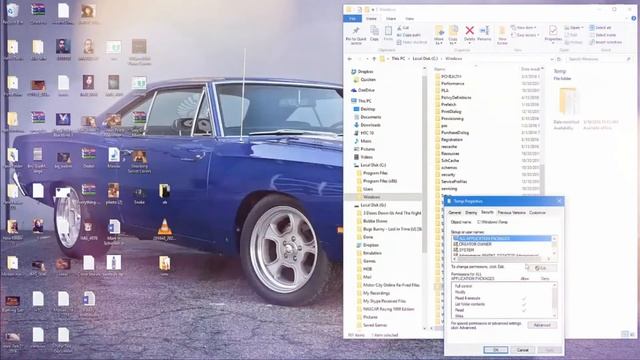Image resolution: width=640 pixels, height=360 pixels.
Task: Click the VLC cone desktop icon
Action: point(164,229)
